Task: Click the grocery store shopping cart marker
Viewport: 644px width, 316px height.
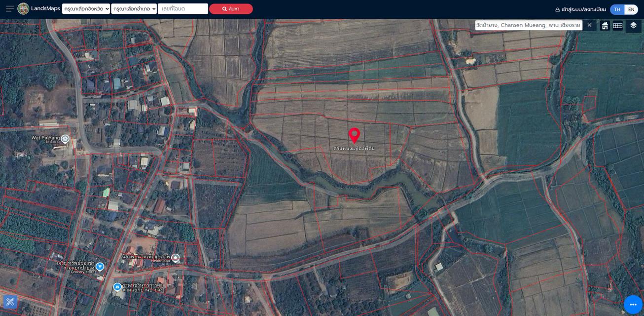Action: (x=100, y=267)
